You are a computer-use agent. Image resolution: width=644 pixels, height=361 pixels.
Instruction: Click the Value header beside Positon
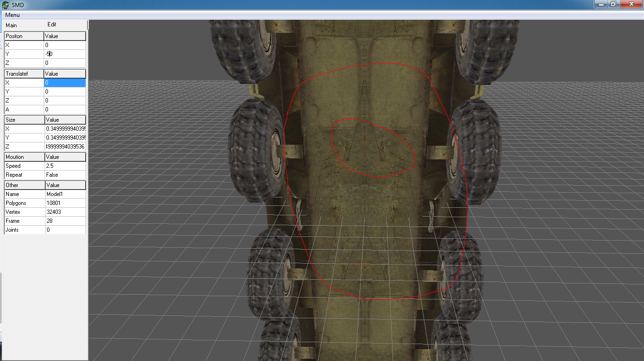(65, 36)
